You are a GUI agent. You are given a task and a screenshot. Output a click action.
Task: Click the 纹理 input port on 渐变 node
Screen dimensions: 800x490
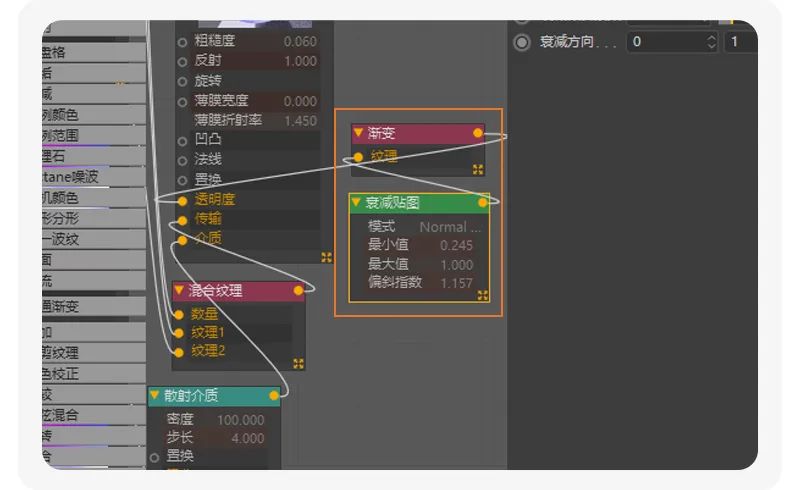pyautogui.click(x=358, y=157)
